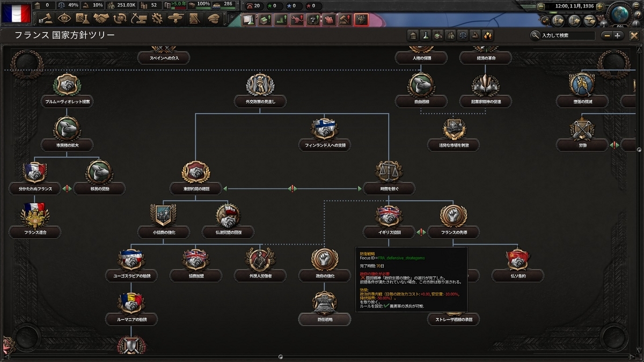Click the espionage eye icon in top bar
This screenshot has width=644, height=362.
pos(64,18)
